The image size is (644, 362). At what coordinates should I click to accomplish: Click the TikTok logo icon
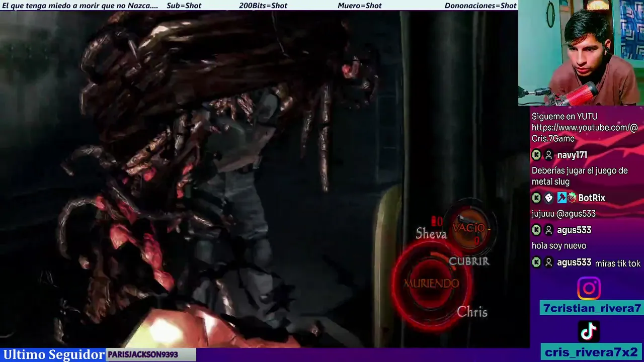(x=589, y=331)
